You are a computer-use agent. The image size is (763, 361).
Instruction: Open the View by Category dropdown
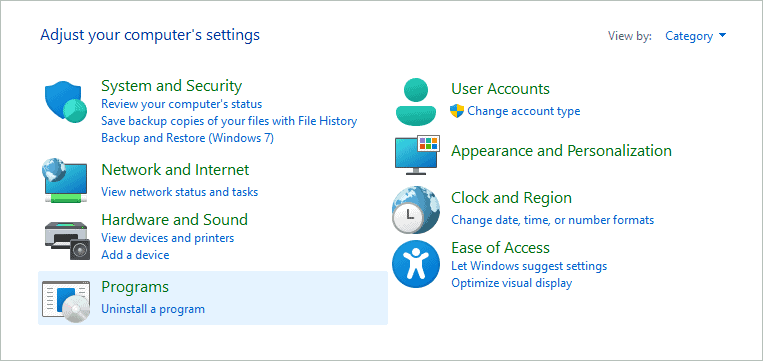coord(695,36)
